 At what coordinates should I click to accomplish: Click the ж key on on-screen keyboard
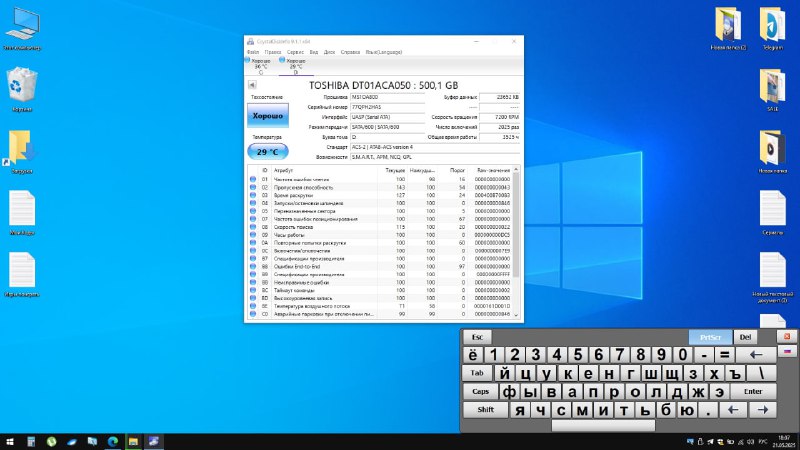[x=697, y=391]
